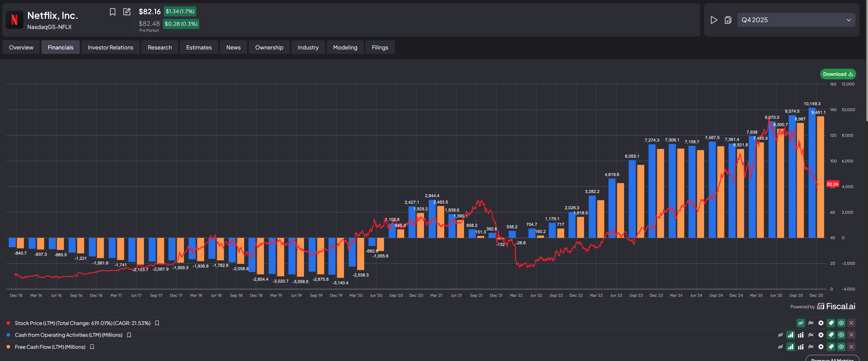
Task: Click the trend-line icon for Cash from Operating Activities
Action: [811, 335]
